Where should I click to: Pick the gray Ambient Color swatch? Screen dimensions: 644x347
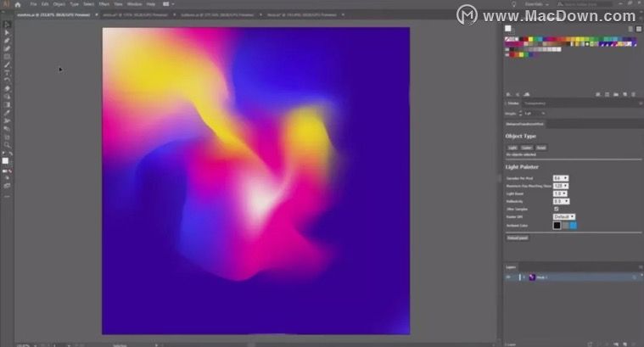[565, 225]
